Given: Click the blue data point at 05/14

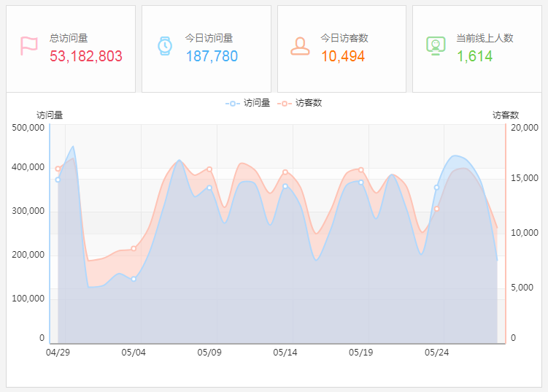Looking at the screenshot, I should [x=285, y=186].
